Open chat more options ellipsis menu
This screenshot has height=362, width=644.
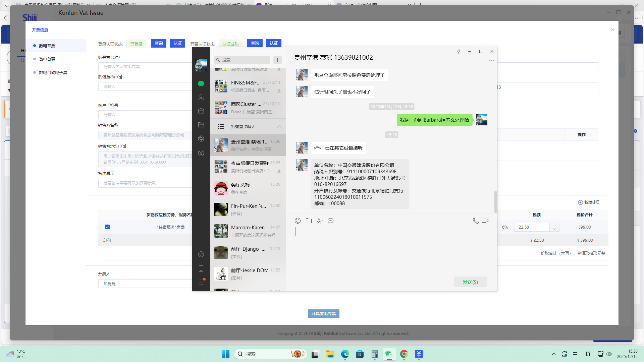pyautogui.click(x=491, y=60)
